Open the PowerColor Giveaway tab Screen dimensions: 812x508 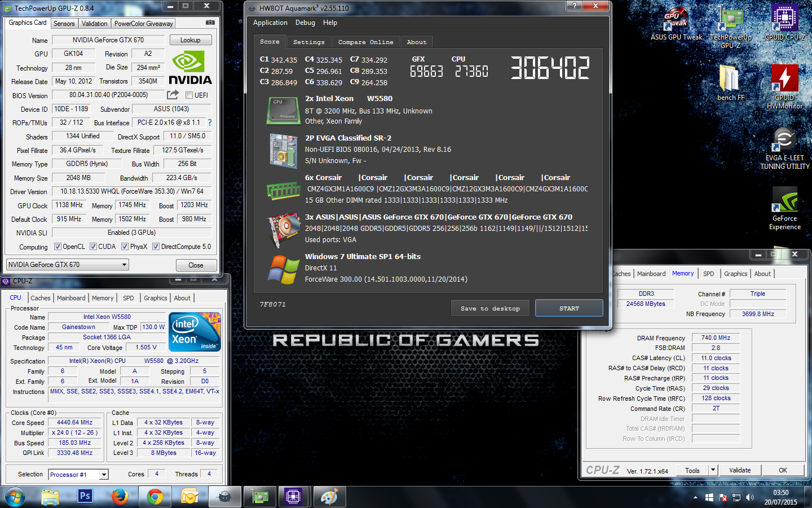(143, 24)
